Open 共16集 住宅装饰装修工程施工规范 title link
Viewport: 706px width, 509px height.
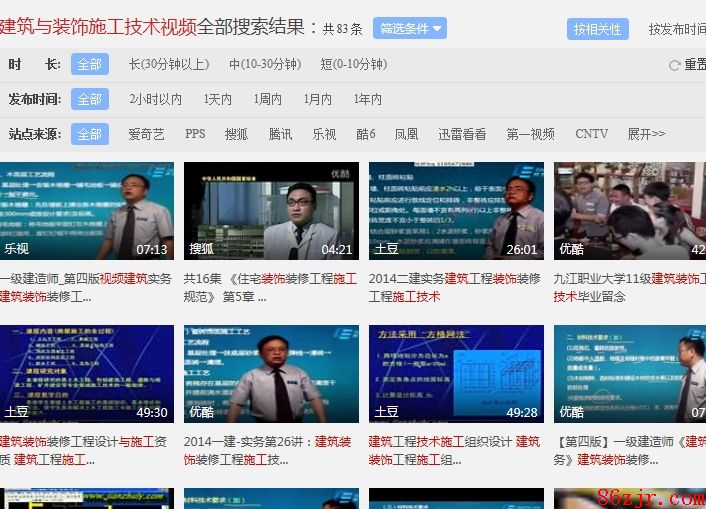pos(269,287)
